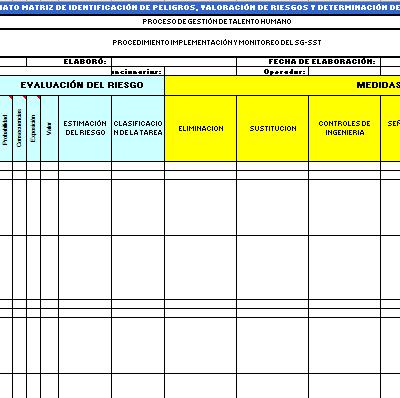
Task: Click the CONTROLES DE INGENIERIA header cell
Action: 344,128
